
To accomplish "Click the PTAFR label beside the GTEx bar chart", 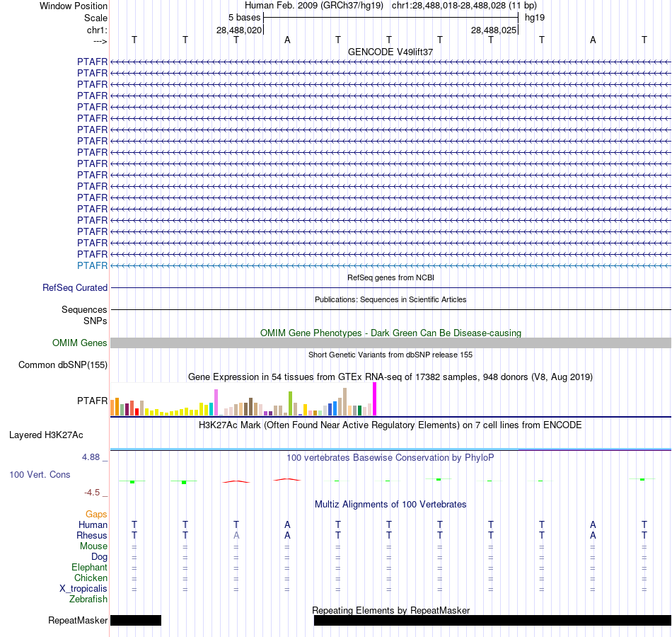I will tap(92, 401).
